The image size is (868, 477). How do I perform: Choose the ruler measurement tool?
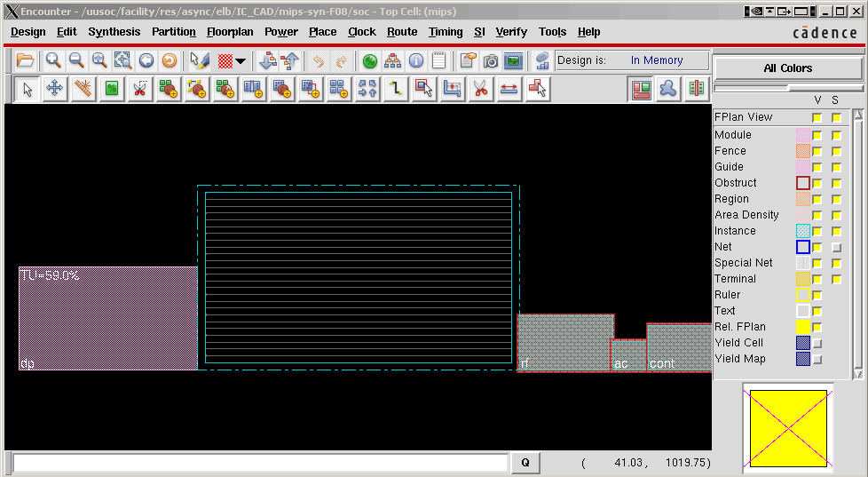83,89
